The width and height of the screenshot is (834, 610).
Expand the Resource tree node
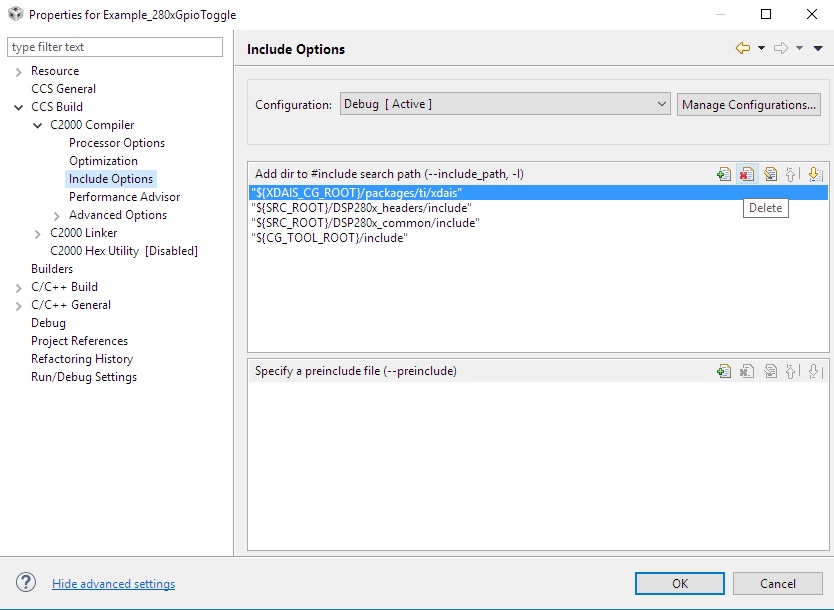click(19, 71)
